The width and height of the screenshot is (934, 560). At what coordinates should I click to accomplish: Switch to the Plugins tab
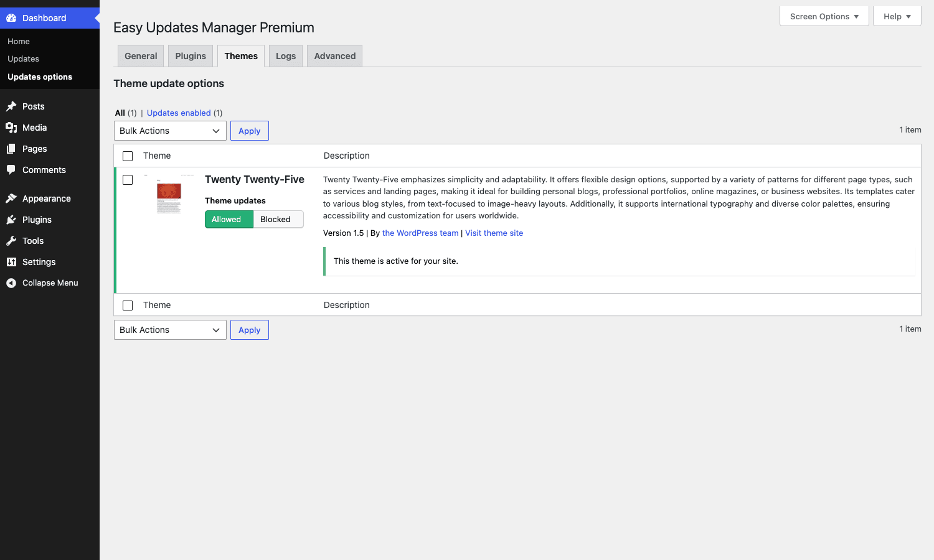coord(191,56)
